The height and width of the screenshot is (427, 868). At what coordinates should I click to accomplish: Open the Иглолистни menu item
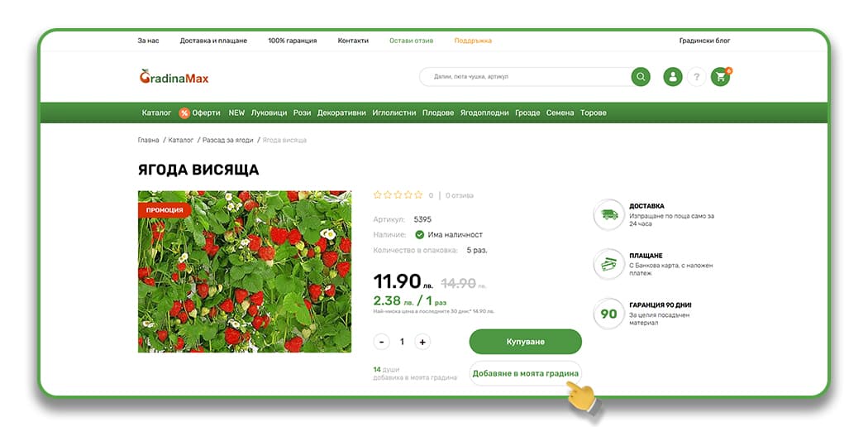tap(394, 113)
